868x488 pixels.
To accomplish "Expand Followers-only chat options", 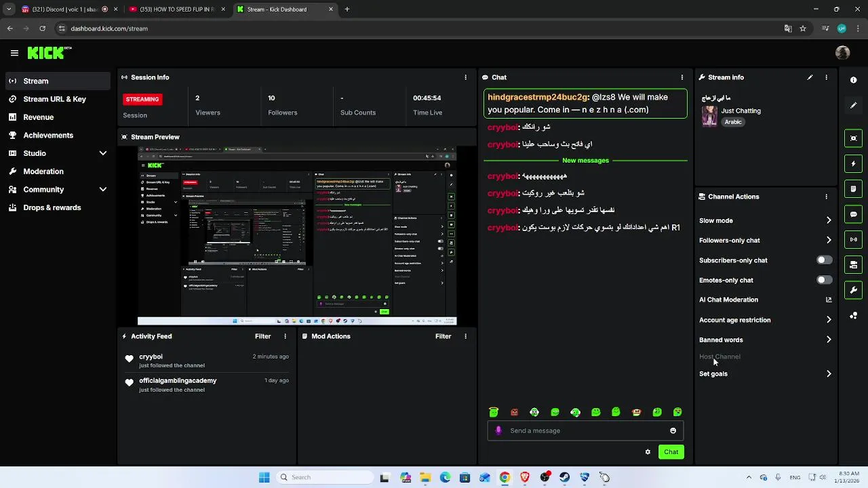I will 829,240.
